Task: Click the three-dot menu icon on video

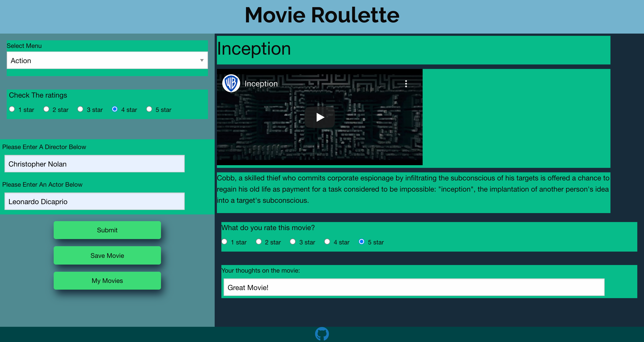Action: click(407, 83)
